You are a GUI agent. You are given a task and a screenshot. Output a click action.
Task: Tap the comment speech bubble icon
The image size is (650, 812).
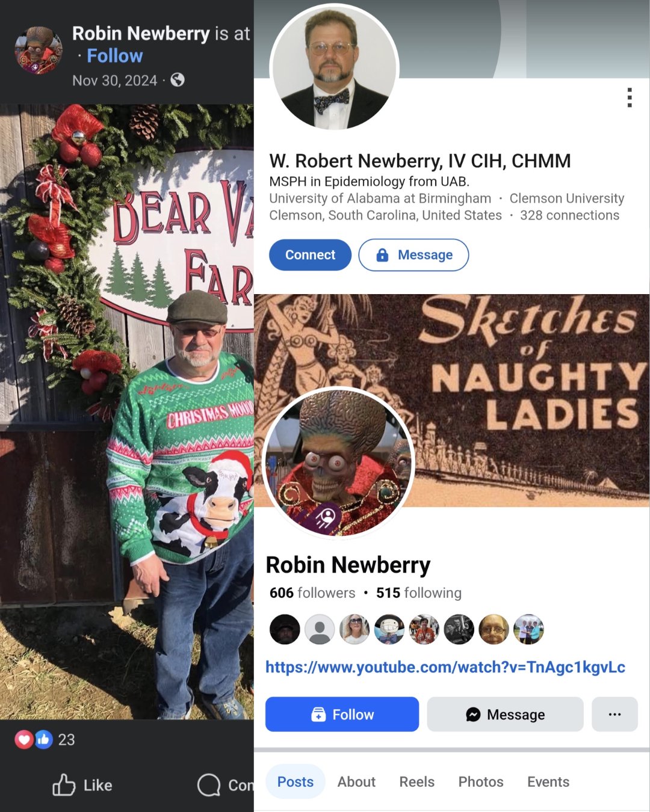(x=209, y=785)
